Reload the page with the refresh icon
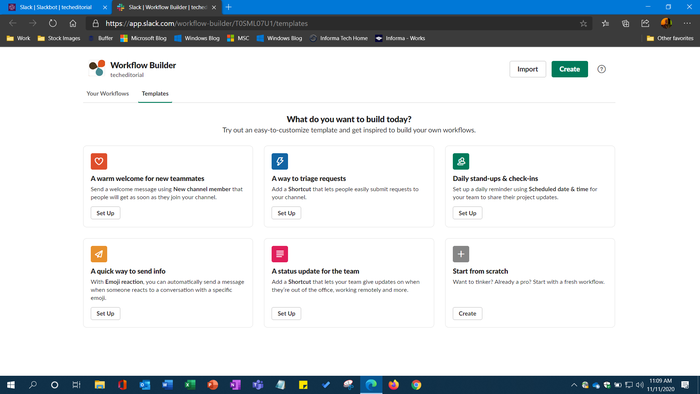This screenshot has height=394, width=700. pos(53,23)
